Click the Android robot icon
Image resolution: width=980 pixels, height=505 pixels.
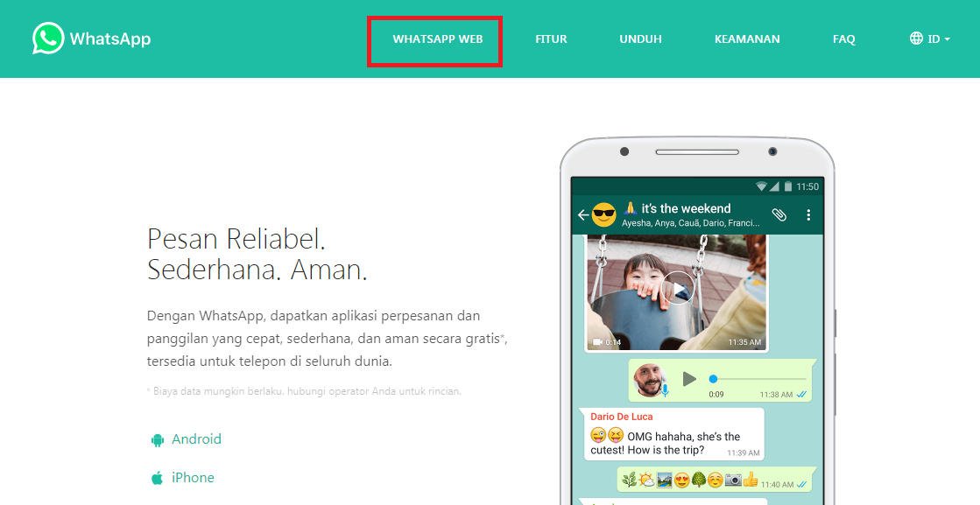(x=157, y=440)
